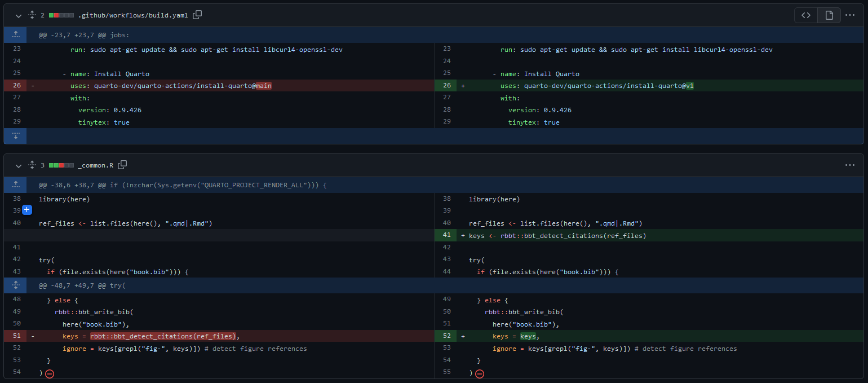Expand lines below build.yaml line 29
This screenshot has height=383, width=868.
[x=16, y=136]
